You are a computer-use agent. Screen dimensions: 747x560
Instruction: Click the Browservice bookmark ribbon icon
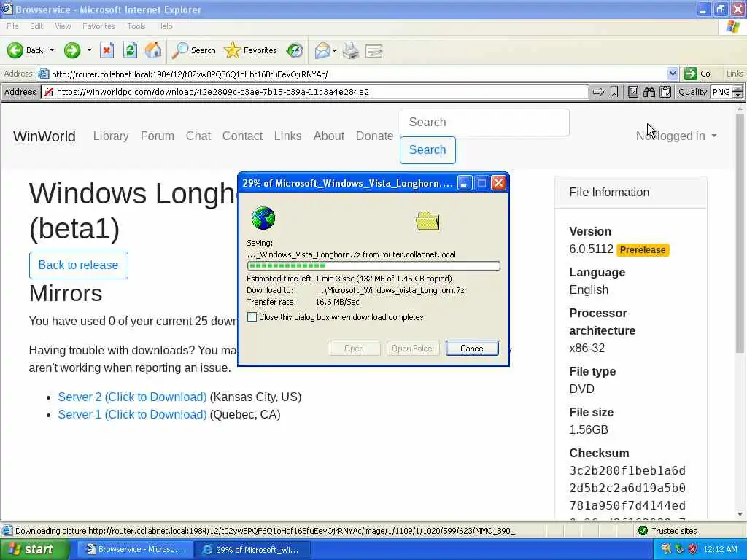click(614, 92)
